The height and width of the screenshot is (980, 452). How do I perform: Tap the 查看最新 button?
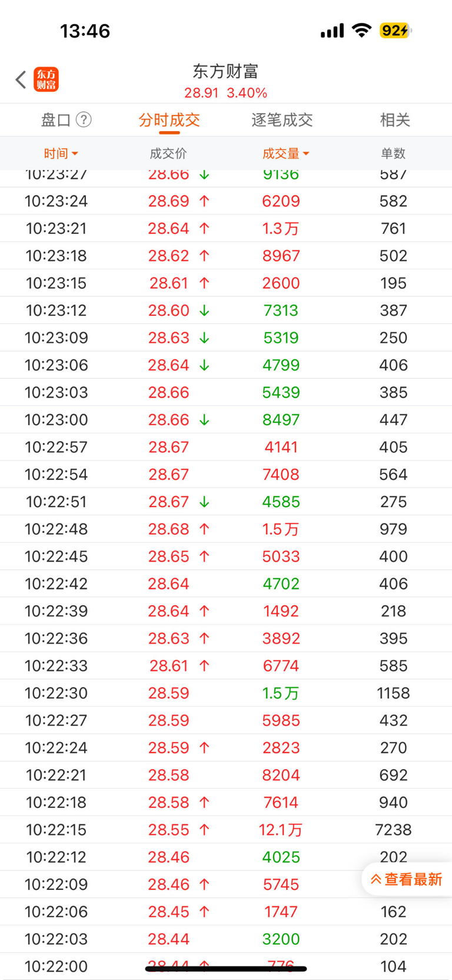(407, 879)
